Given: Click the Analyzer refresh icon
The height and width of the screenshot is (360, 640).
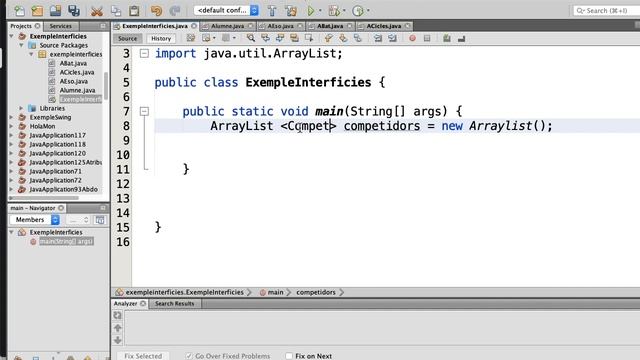Looking at the screenshot, I should 118,315.
